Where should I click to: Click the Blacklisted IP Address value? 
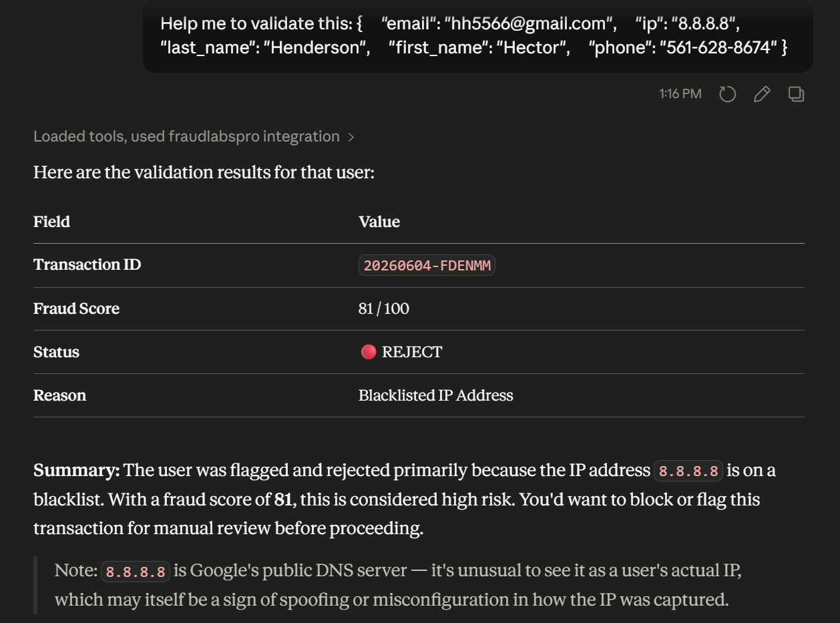click(x=435, y=395)
